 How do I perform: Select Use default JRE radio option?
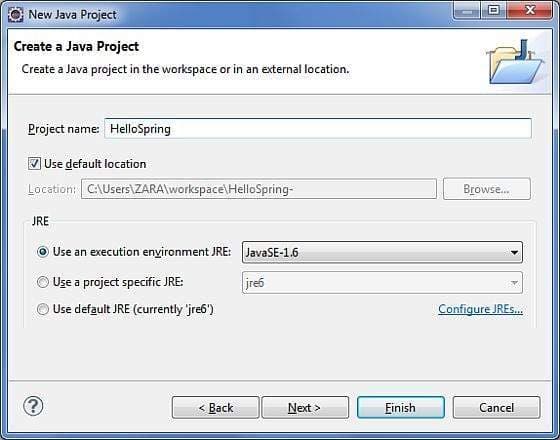(x=43, y=309)
